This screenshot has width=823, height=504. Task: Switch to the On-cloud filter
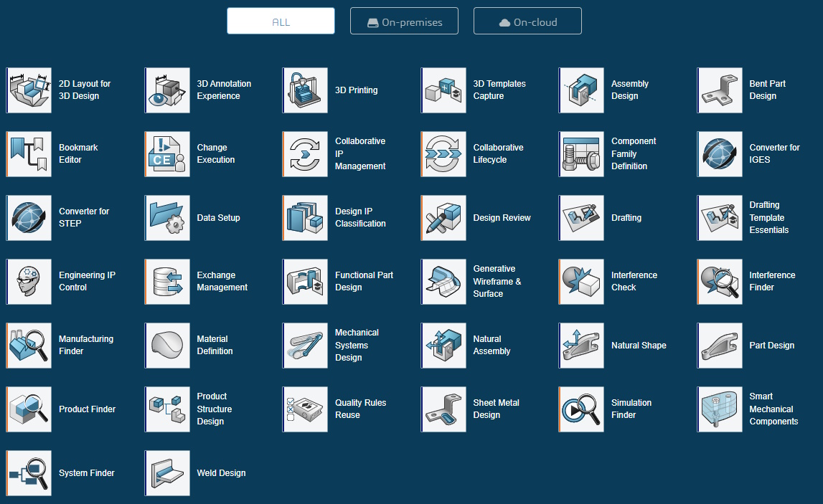(x=527, y=22)
